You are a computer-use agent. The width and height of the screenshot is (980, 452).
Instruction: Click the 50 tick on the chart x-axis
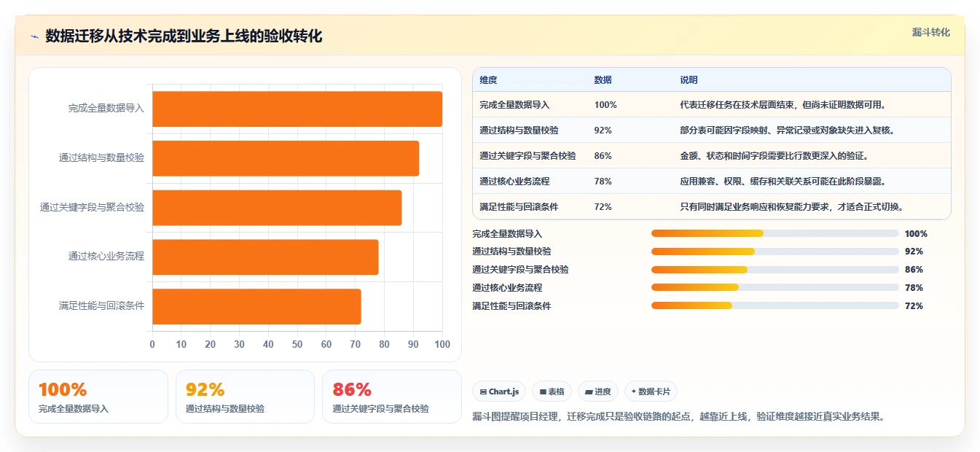pyautogui.click(x=297, y=344)
